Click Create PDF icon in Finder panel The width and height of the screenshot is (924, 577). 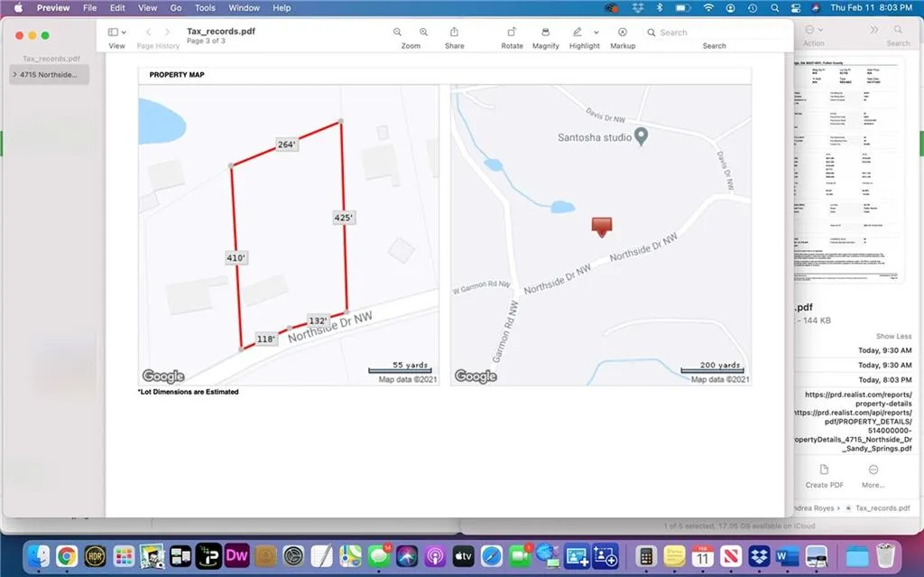[824, 470]
